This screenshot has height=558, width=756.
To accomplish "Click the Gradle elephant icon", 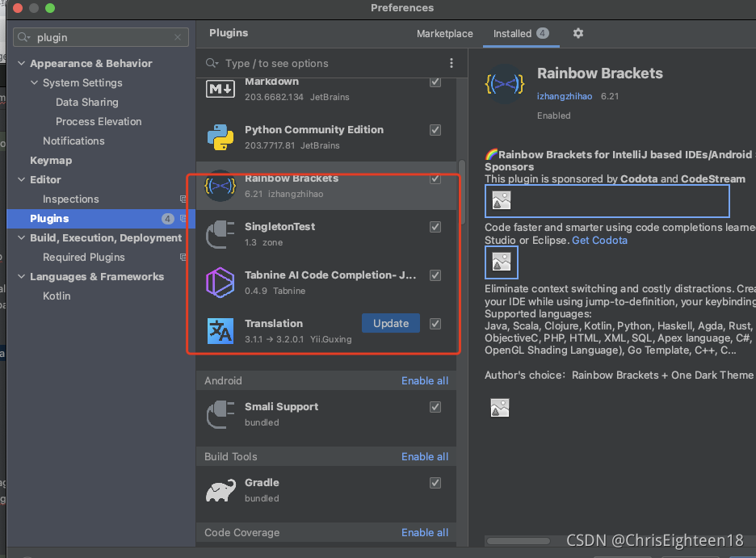I will (x=220, y=490).
